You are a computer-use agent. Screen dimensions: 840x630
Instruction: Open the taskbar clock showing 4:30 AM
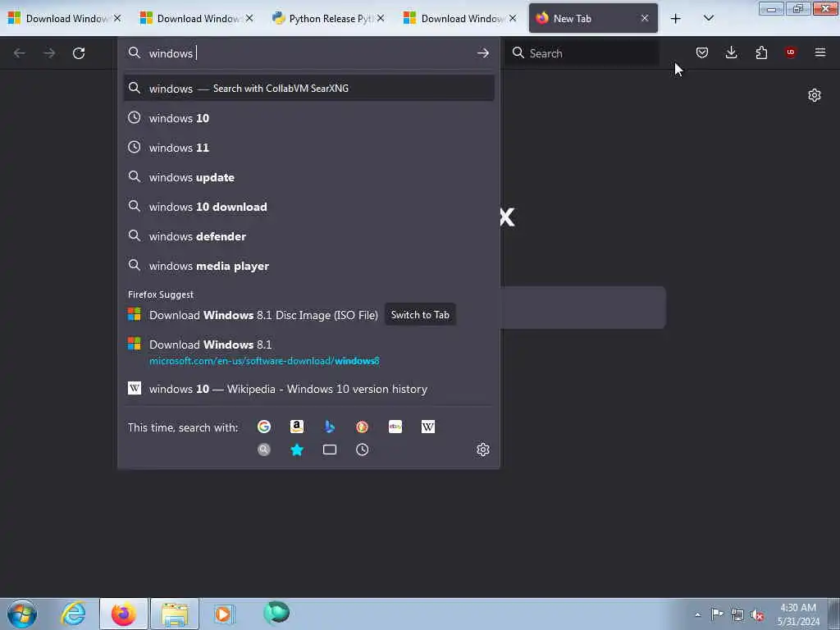coord(797,614)
